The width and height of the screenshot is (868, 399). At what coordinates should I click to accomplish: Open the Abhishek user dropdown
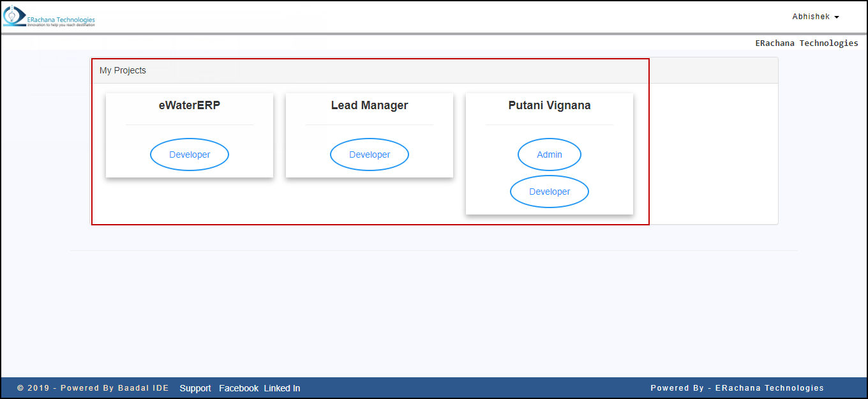pyautogui.click(x=815, y=17)
